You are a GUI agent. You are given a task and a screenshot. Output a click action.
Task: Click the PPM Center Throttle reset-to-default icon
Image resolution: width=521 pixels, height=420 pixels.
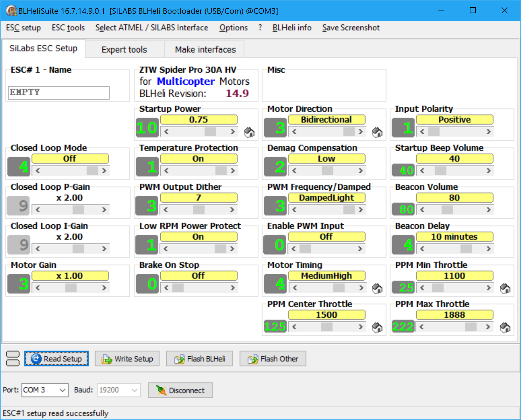coord(377,327)
